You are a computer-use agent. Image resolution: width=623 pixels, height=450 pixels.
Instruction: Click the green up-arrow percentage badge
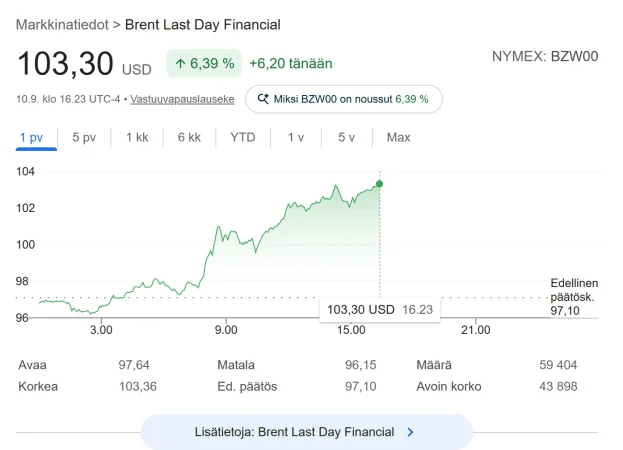point(204,64)
